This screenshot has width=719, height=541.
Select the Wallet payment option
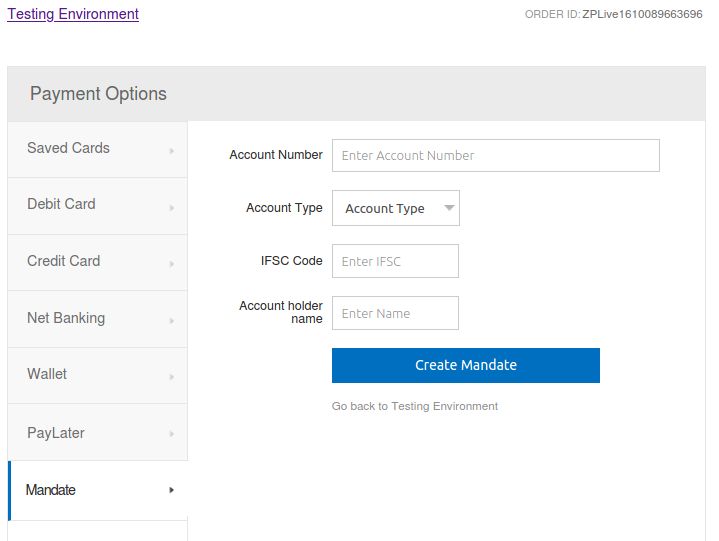click(x=47, y=374)
